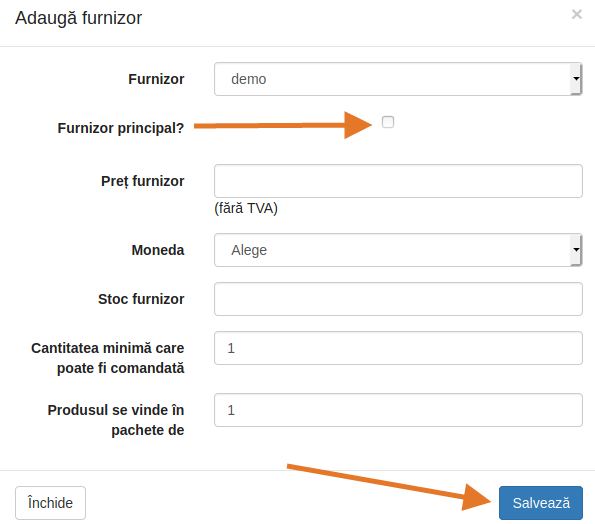Click the 'Produsul se vinde în pachete de' label
Screen dimensions: 595x524
pos(116,420)
